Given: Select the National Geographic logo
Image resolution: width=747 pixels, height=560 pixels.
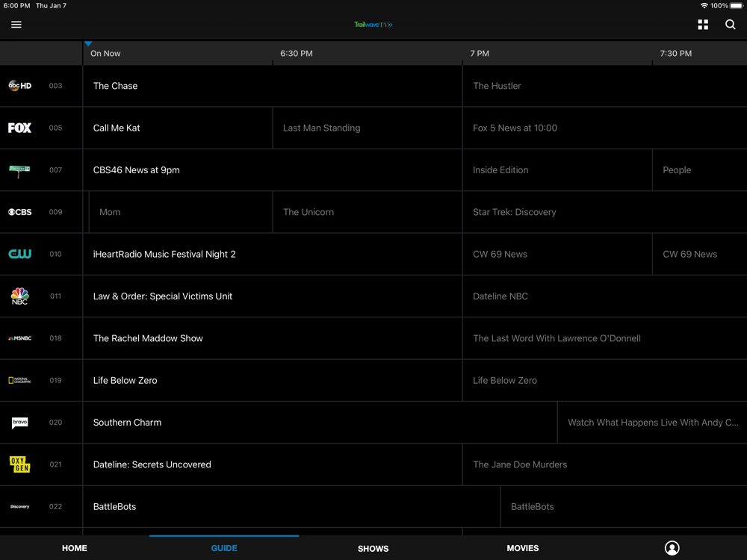Looking at the screenshot, I should pyautogui.click(x=20, y=380).
